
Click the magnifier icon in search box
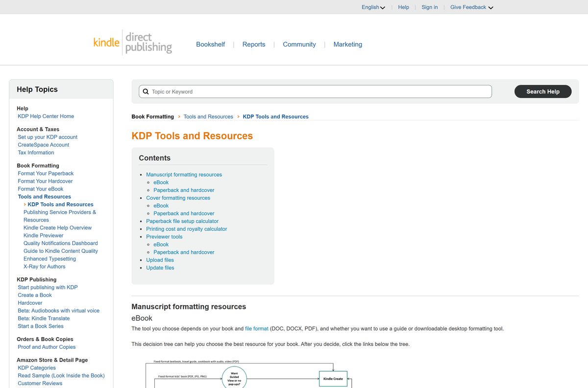[x=146, y=92]
